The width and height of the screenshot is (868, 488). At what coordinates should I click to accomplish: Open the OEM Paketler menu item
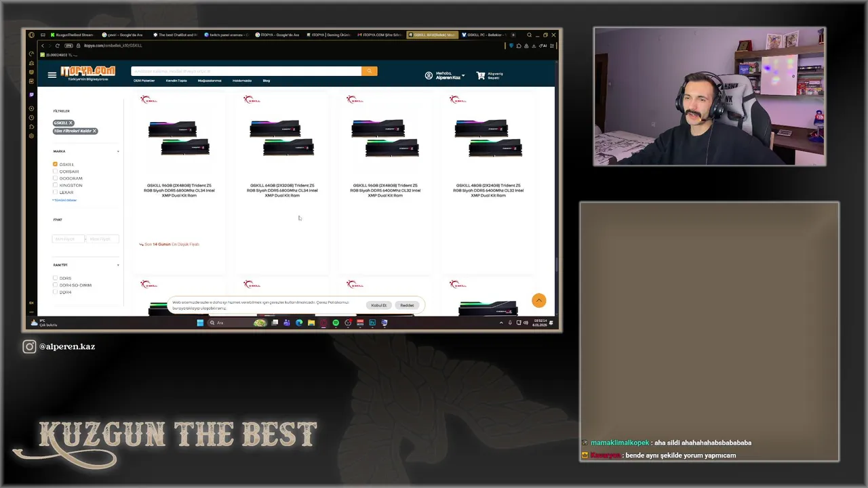click(x=144, y=81)
